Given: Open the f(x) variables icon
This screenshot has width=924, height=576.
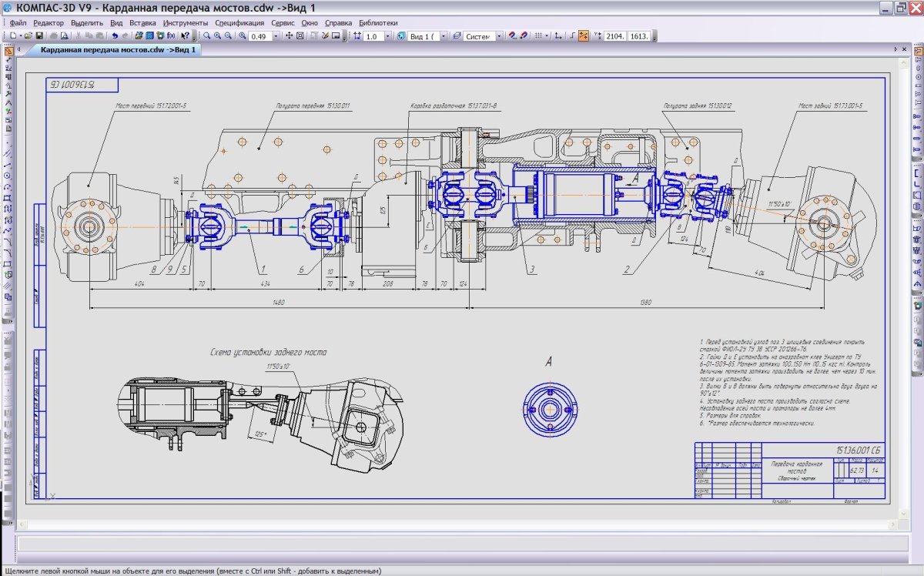Looking at the screenshot, I should click(x=171, y=36).
